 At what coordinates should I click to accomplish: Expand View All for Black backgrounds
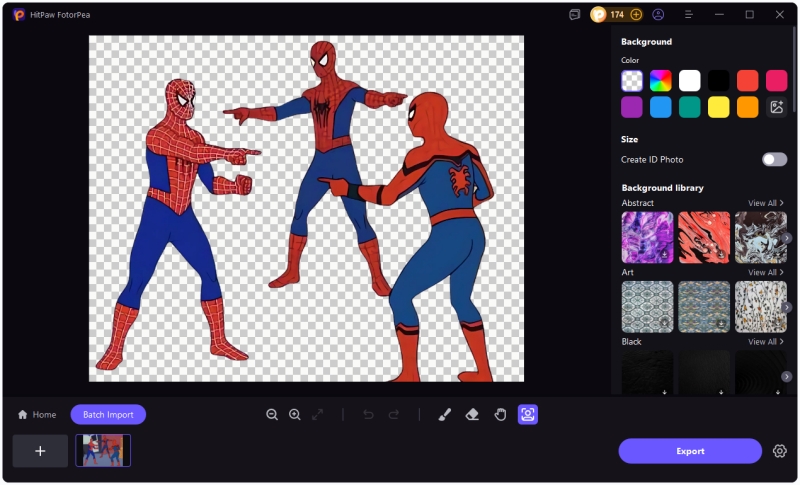[765, 342]
